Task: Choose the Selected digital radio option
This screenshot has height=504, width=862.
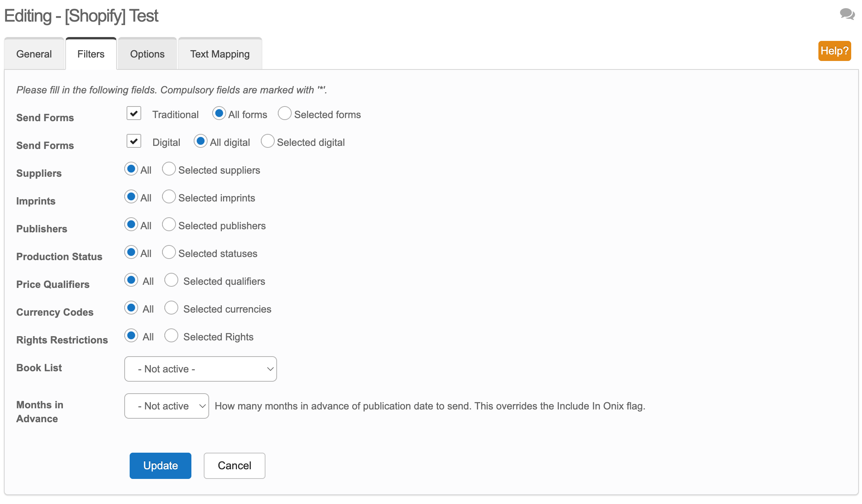Action: [268, 141]
